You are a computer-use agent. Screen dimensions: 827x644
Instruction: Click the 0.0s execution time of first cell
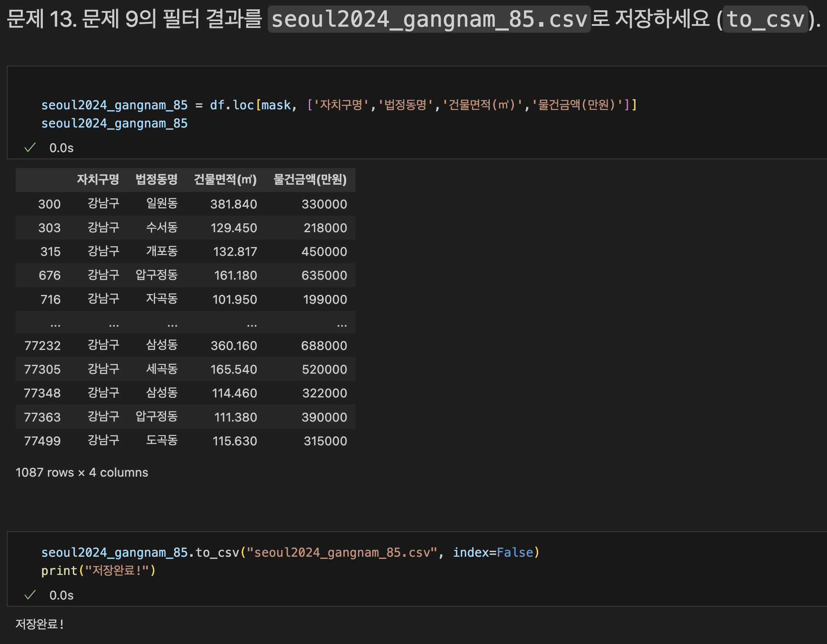click(x=61, y=148)
